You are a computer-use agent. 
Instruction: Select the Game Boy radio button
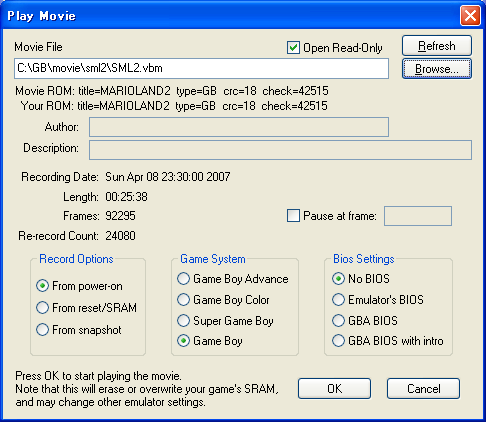184,341
